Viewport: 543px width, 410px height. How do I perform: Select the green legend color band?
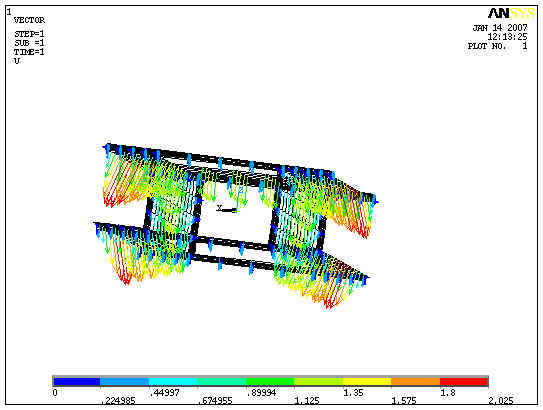click(x=270, y=382)
